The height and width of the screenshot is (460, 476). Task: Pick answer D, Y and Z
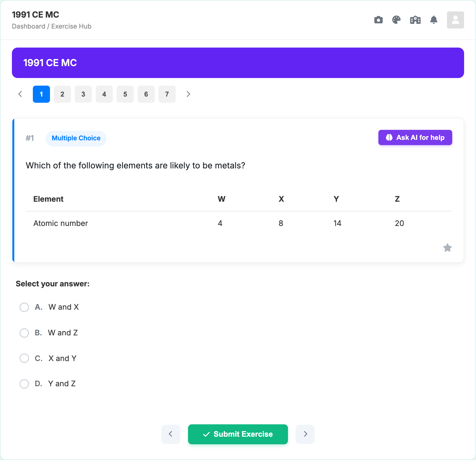point(24,384)
